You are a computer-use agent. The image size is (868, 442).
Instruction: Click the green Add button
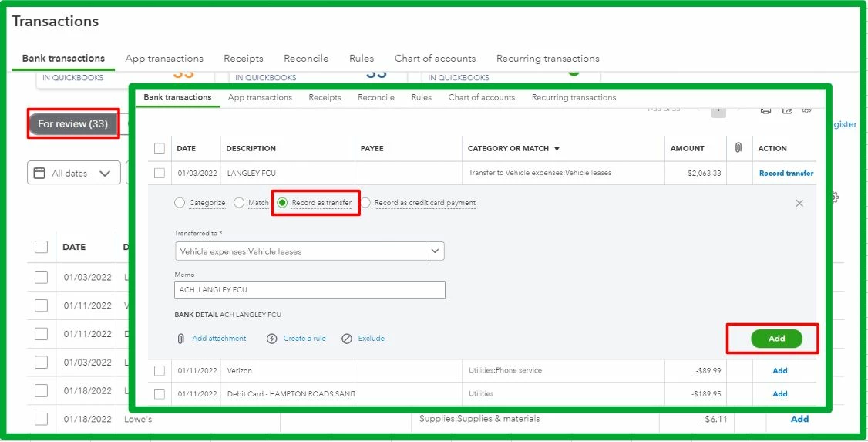pos(777,339)
